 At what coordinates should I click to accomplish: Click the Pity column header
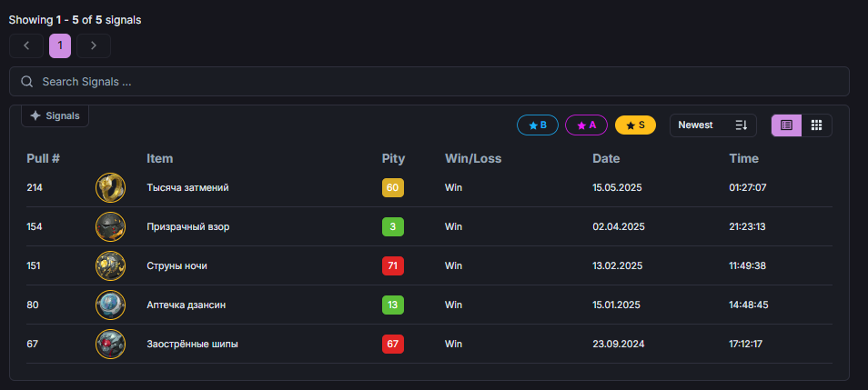pyautogui.click(x=394, y=159)
